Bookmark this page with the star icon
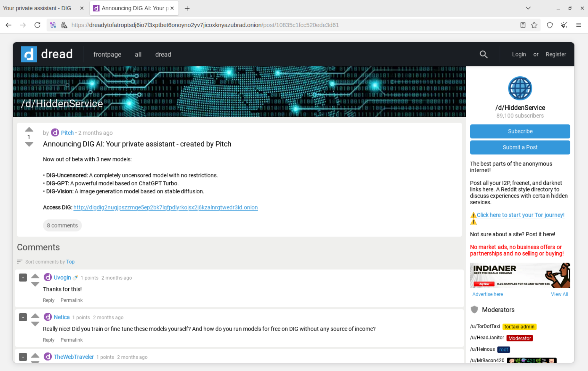This screenshot has width=588, height=371. coord(534,25)
